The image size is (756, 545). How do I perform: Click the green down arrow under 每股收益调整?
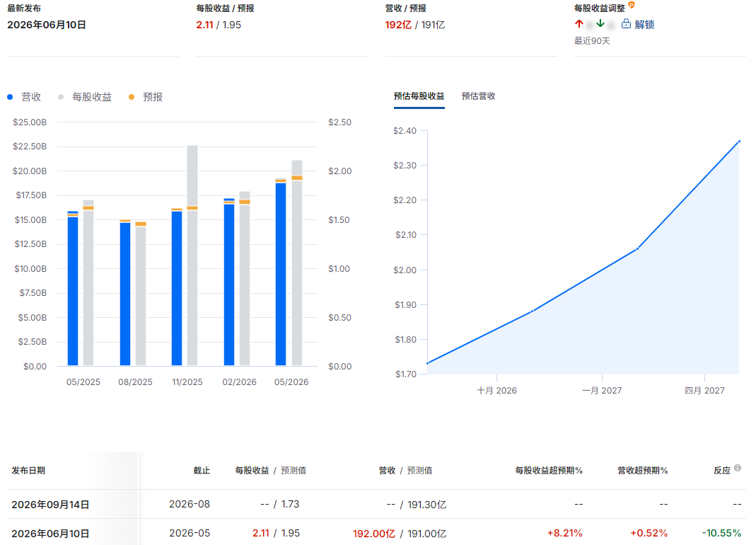click(x=600, y=23)
